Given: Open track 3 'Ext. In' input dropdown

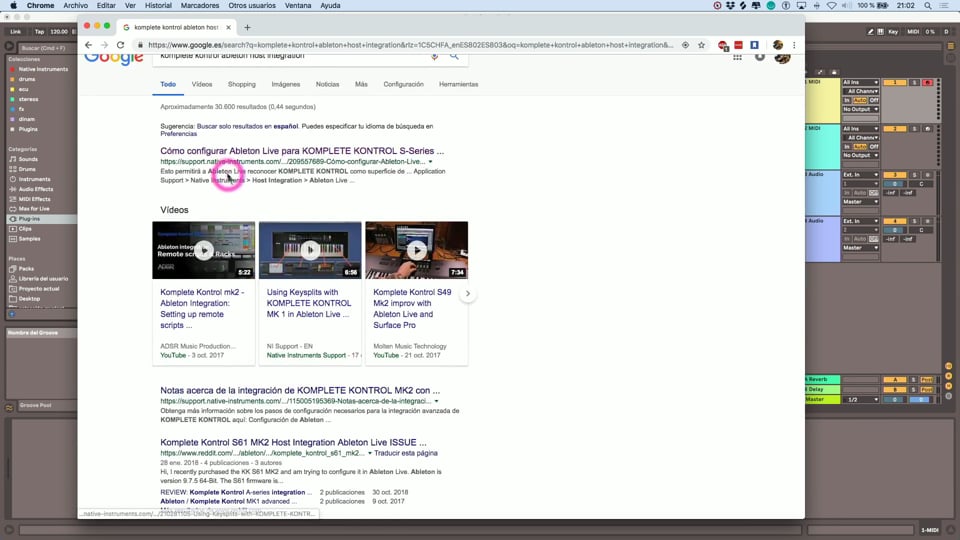Looking at the screenshot, I should click(x=861, y=174).
